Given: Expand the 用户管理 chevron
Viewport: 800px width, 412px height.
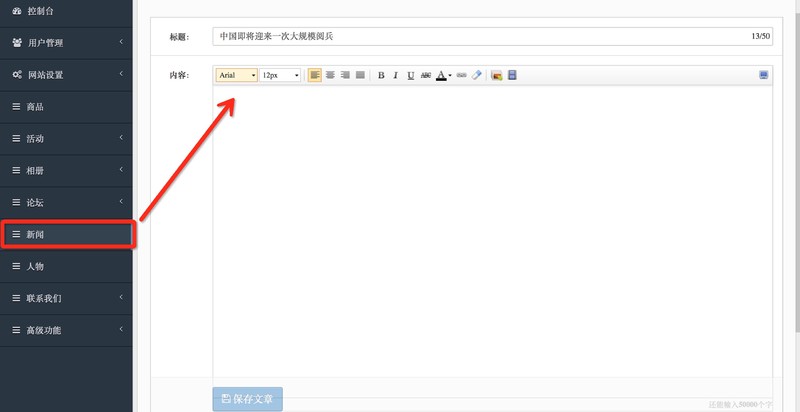Looking at the screenshot, I should tap(121, 42).
